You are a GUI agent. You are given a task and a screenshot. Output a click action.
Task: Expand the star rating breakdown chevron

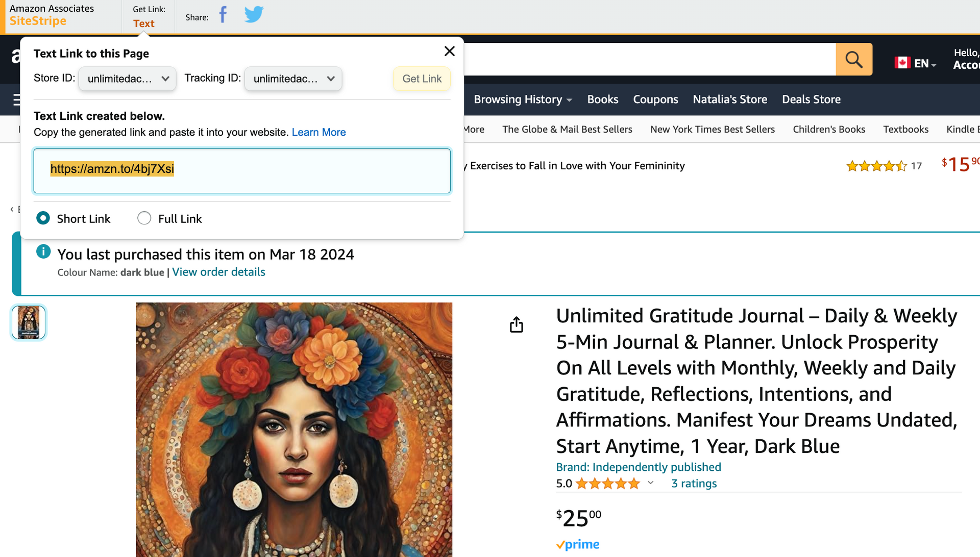coord(650,483)
